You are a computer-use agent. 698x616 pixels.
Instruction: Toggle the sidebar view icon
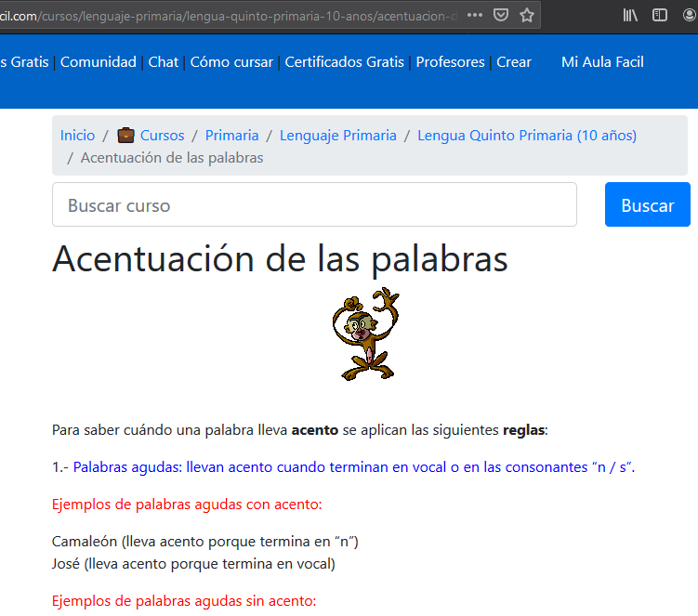(x=660, y=16)
